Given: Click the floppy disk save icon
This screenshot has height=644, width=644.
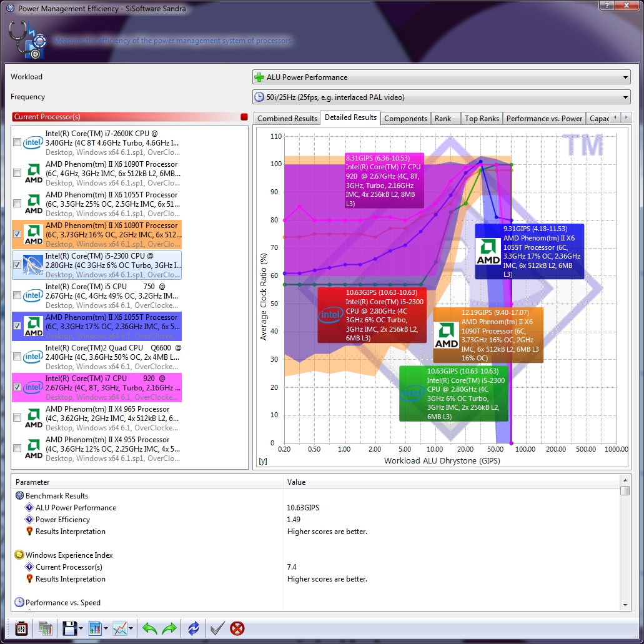Looking at the screenshot, I should pyautogui.click(x=69, y=628).
